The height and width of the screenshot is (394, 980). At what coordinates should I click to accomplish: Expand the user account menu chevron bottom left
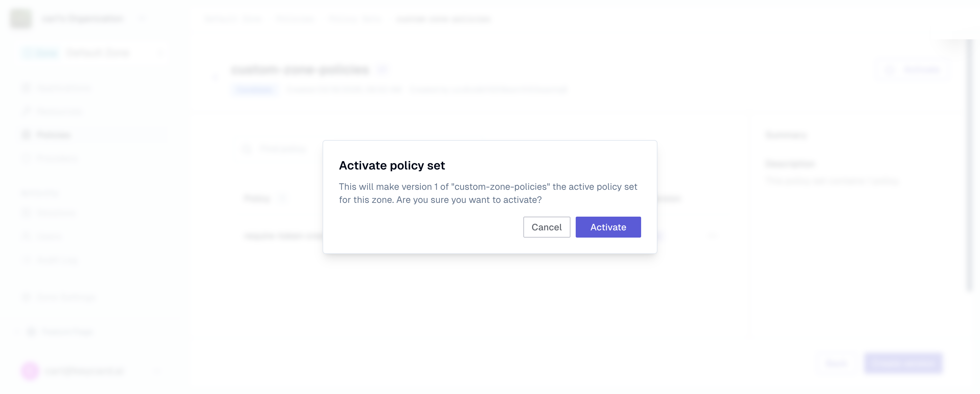[x=157, y=370]
